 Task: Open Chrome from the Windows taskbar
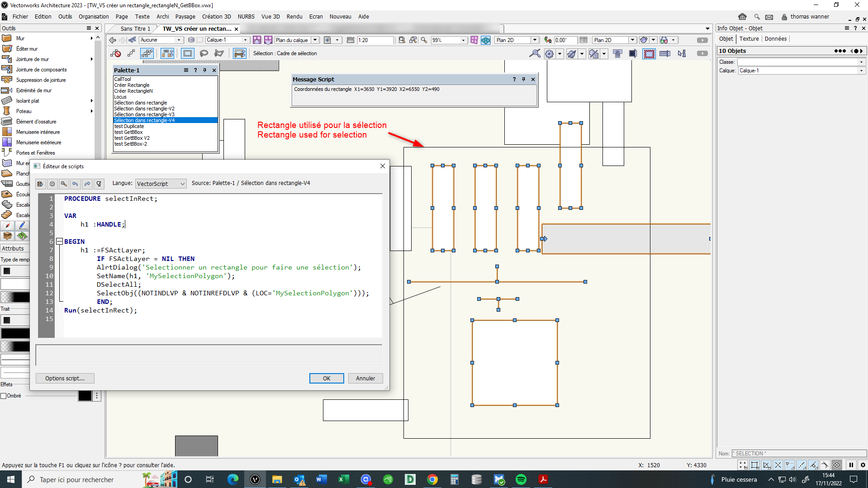coord(432,479)
